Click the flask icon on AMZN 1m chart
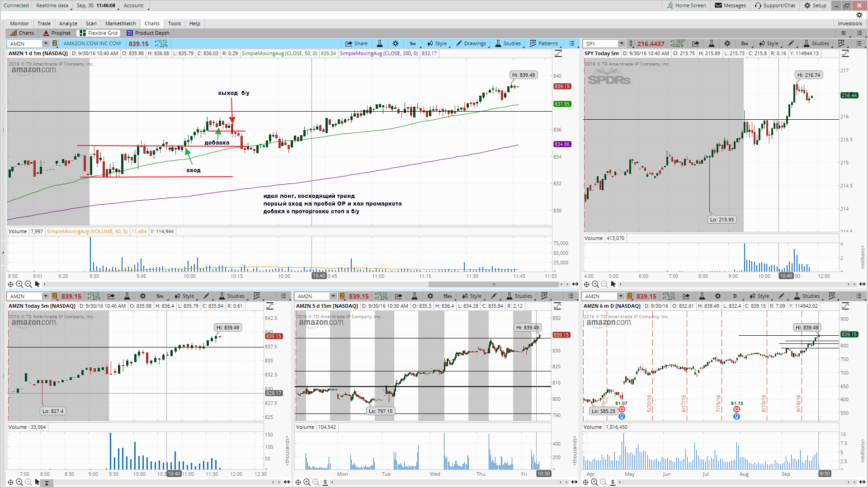 (380, 43)
